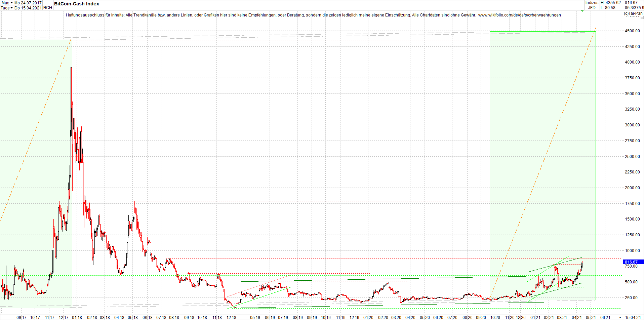The image size is (644, 320).
Task: Click the 250.00 price axis label
Action: point(631,298)
